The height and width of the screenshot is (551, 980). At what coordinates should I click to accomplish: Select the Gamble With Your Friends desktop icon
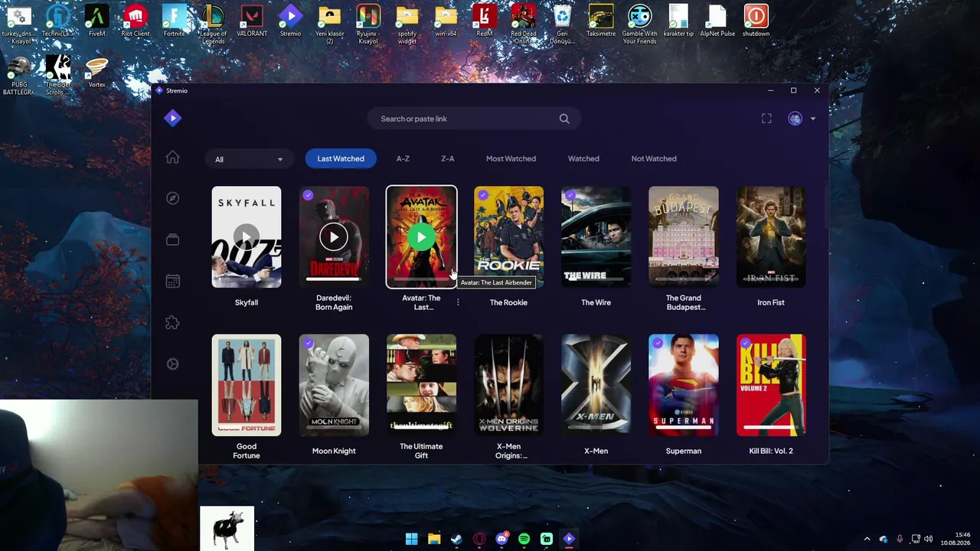tap(640, 24)
